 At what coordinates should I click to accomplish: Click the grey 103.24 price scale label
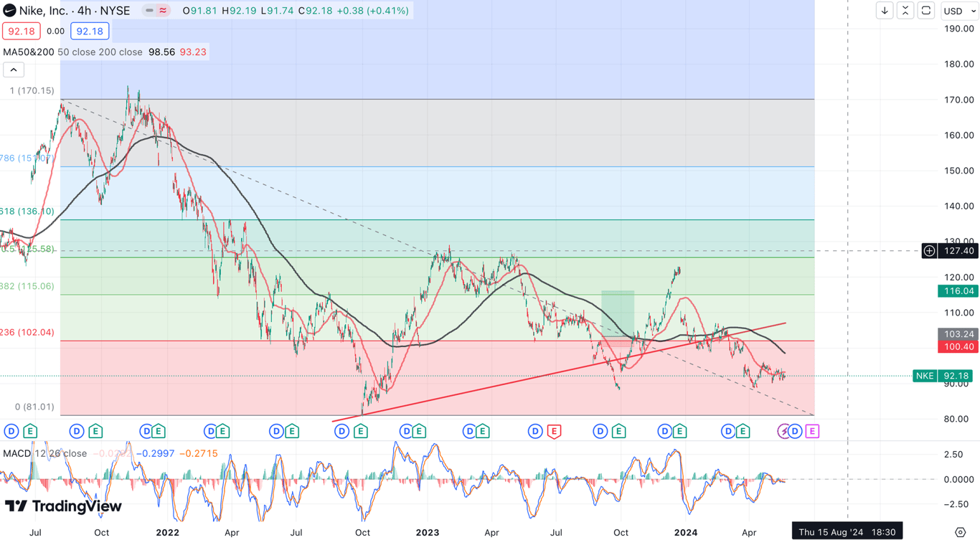pyautogui.click(x=958, y=334)
